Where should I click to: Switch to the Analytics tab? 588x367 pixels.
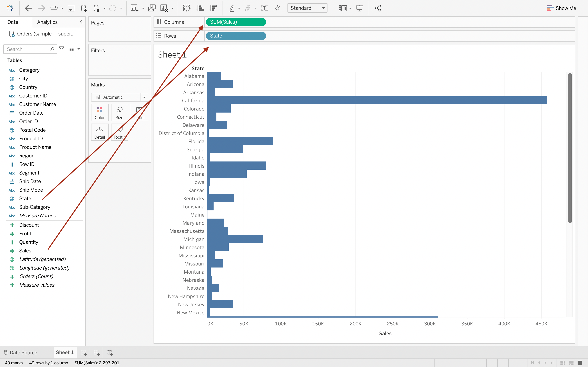(x=47, y=22)
